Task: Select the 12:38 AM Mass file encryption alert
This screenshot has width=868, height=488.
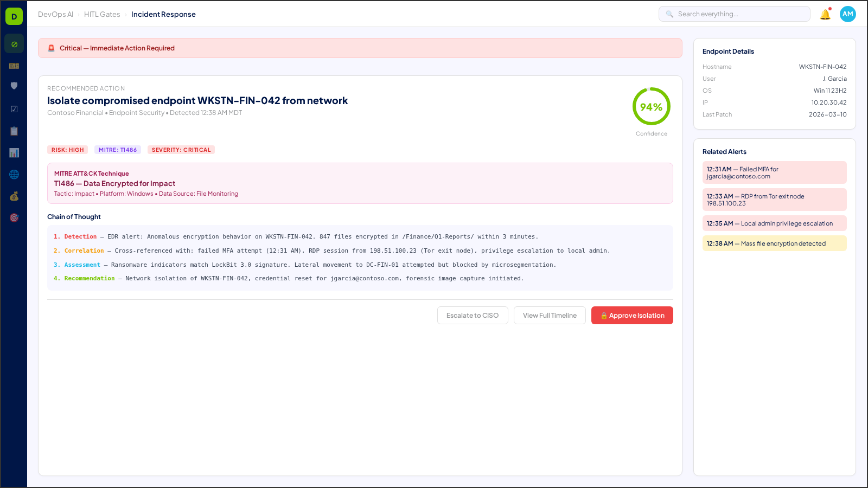Action: pyautogui.click(x=774, y=243)
